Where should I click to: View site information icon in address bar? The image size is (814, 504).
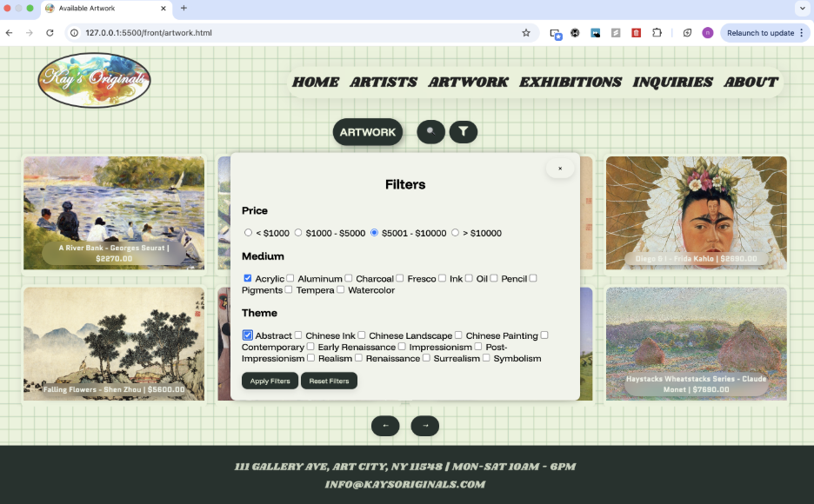[x=74, y=33]
